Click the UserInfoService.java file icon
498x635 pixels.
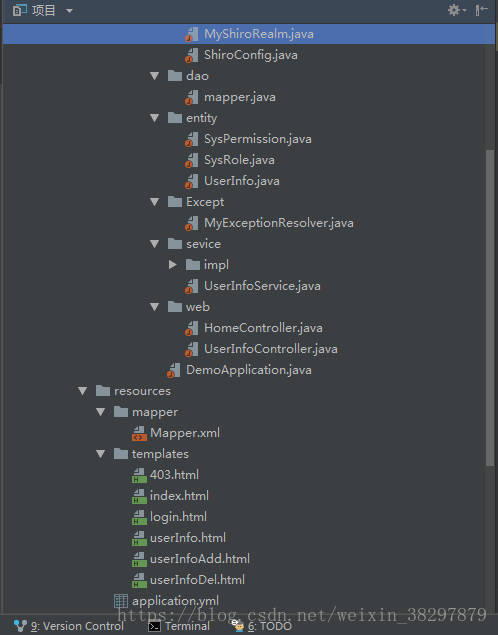[x=192, y=286]
